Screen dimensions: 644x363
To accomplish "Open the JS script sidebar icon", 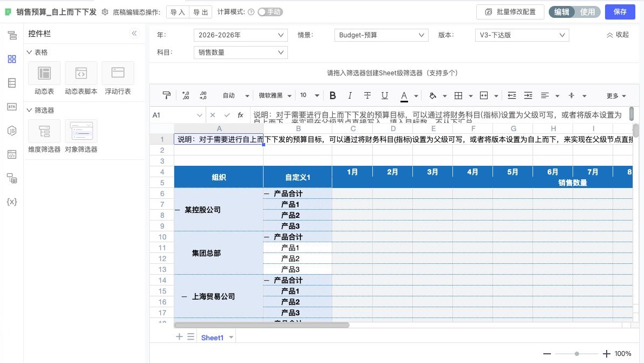I will coord(12,131).
